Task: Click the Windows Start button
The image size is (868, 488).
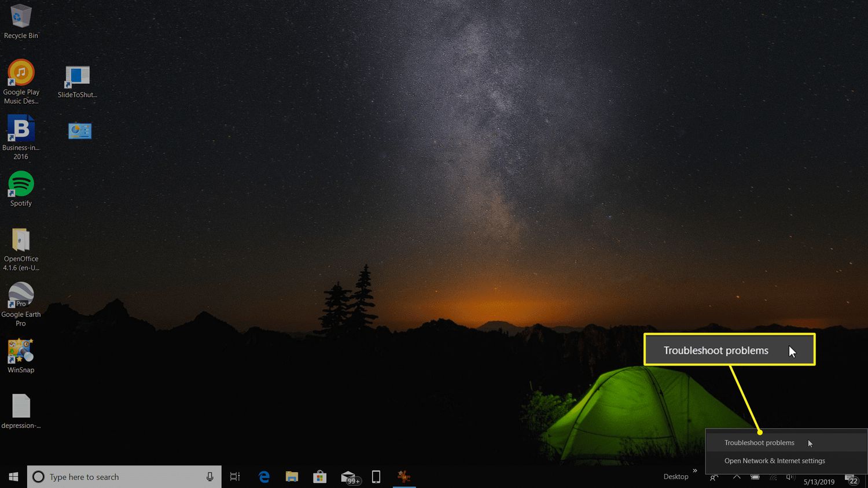Action: click(13, 477)
